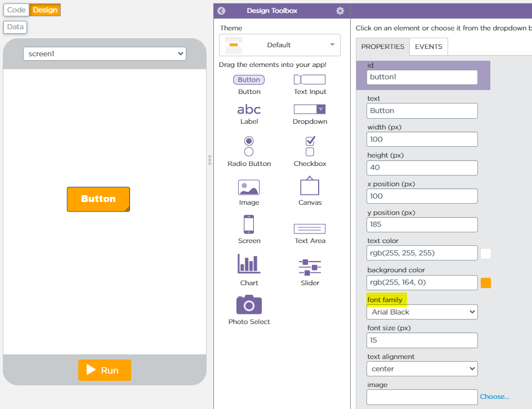Select the Label abc element icon
The image size is (532, 409).
click(x=249, y=109)
